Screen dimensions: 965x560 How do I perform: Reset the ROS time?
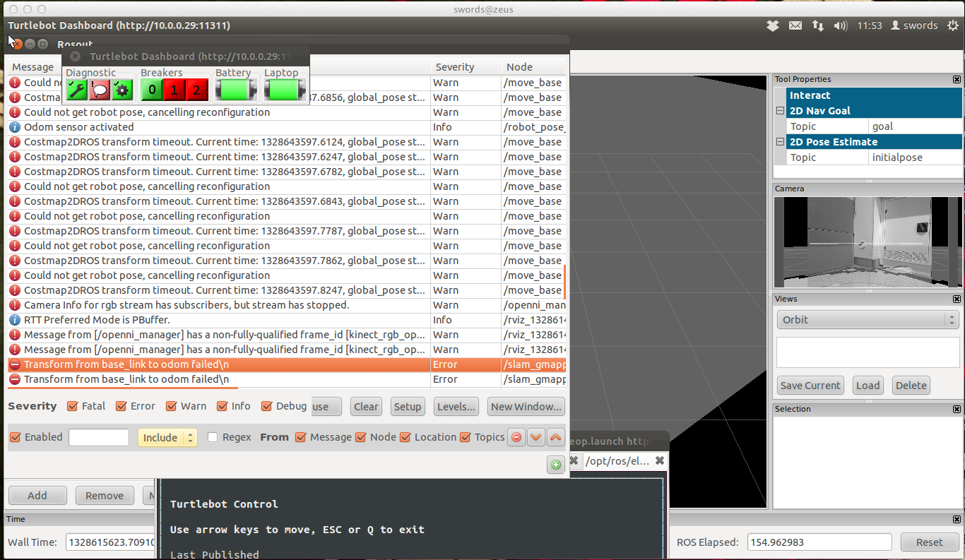point(930,542)
